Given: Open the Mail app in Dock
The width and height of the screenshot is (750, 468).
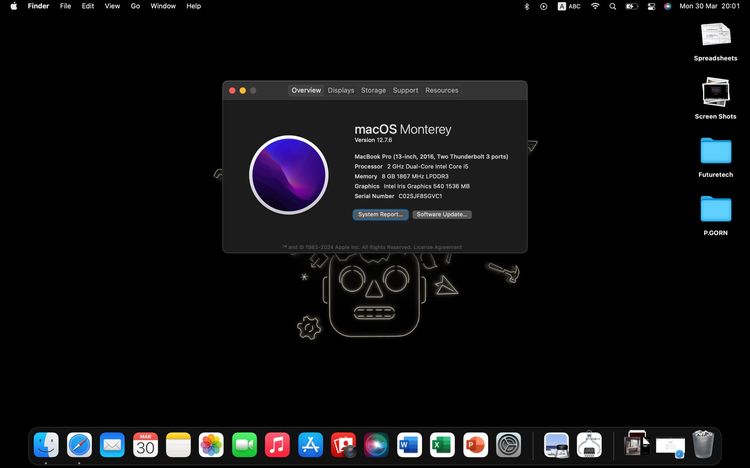Looking at the screenshot, I should pyautogui.click(x=112, y=445).
